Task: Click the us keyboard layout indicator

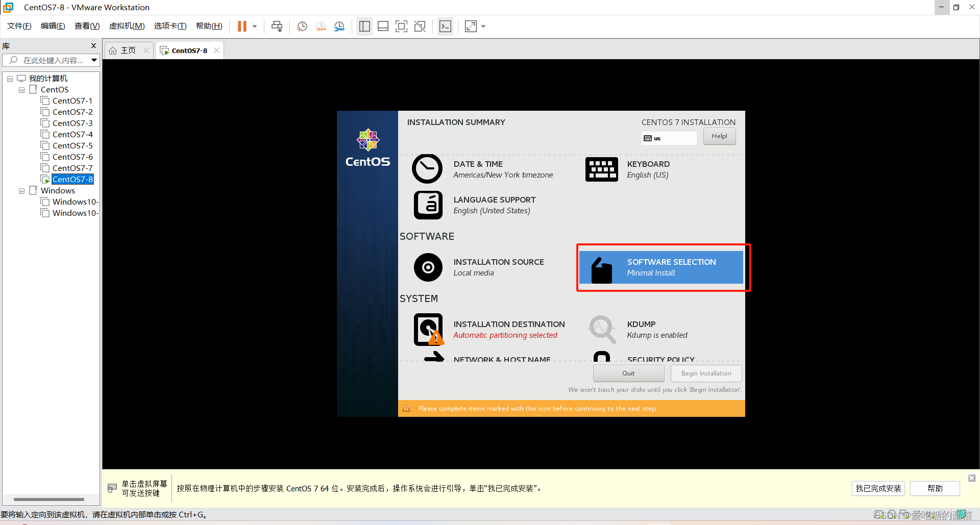Action: pyautogui.click(x=669, y=138)
